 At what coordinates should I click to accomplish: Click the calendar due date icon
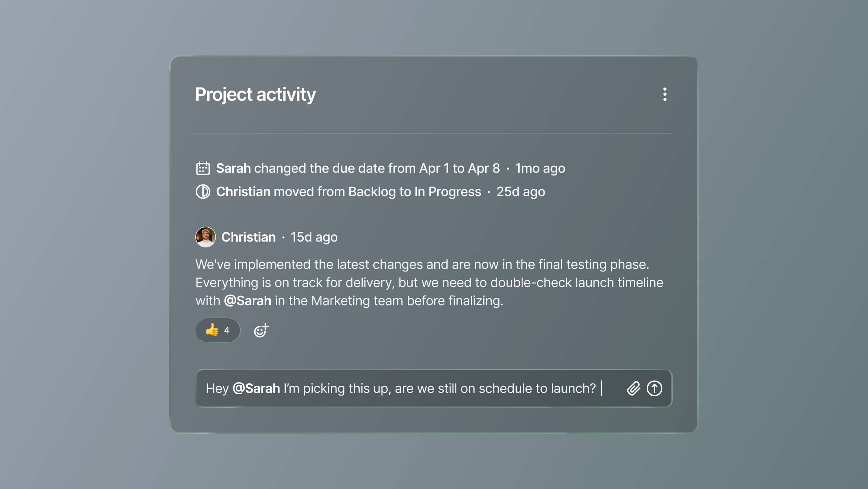[203, 168]
